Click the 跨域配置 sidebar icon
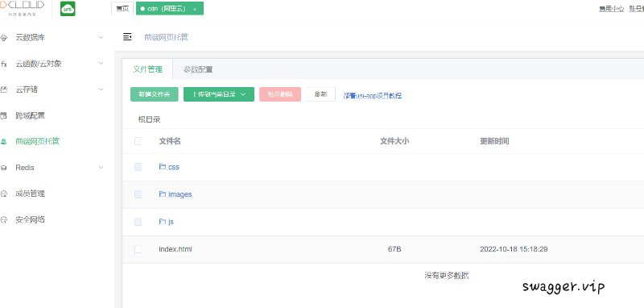 (4, 115)
